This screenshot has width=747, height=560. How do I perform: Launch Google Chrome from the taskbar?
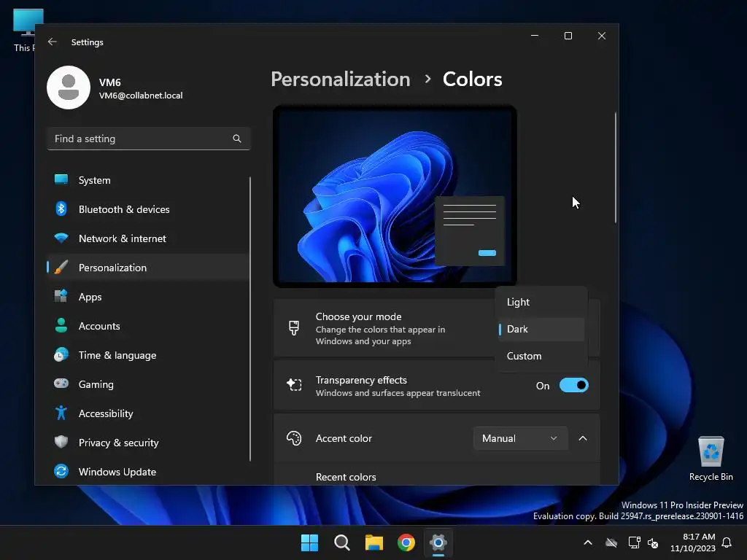pos(406,542)
